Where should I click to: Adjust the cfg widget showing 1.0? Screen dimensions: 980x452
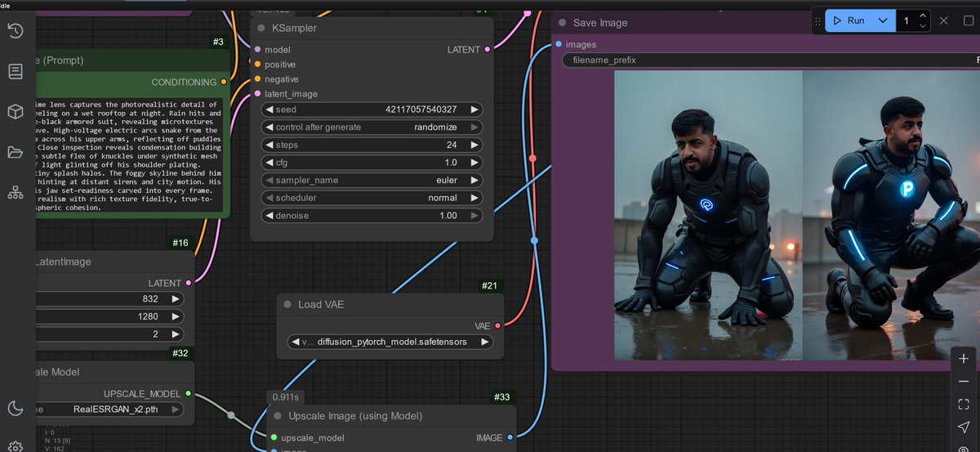372,163
